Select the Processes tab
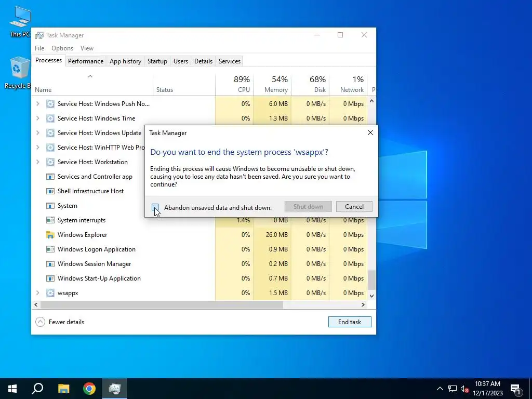Screen dimensions: 532x399 click(x=48, y=60)
